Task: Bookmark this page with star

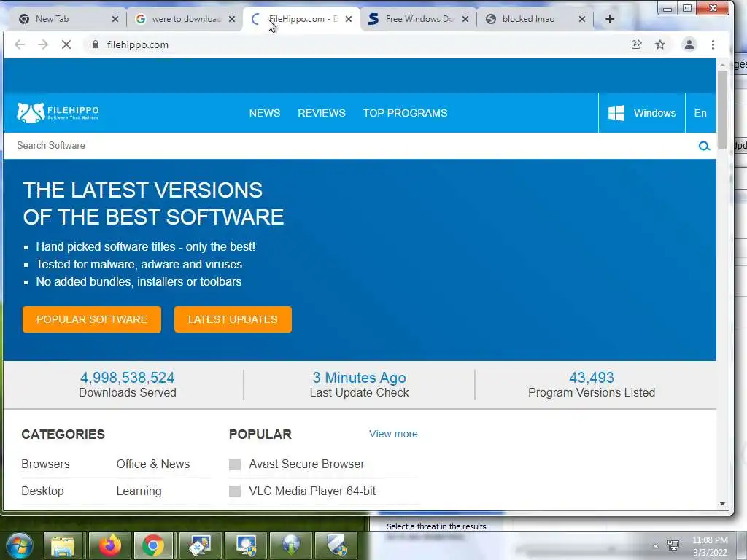Action: click(659, 44)
